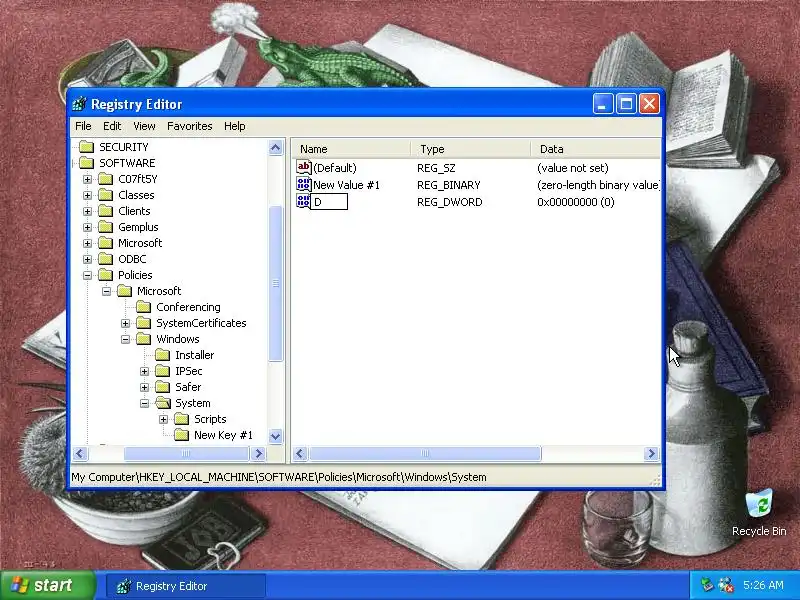Click the SystemCertificates folder icon
The width and height of the screenshot is (800, 600).
tap(144, 323)
